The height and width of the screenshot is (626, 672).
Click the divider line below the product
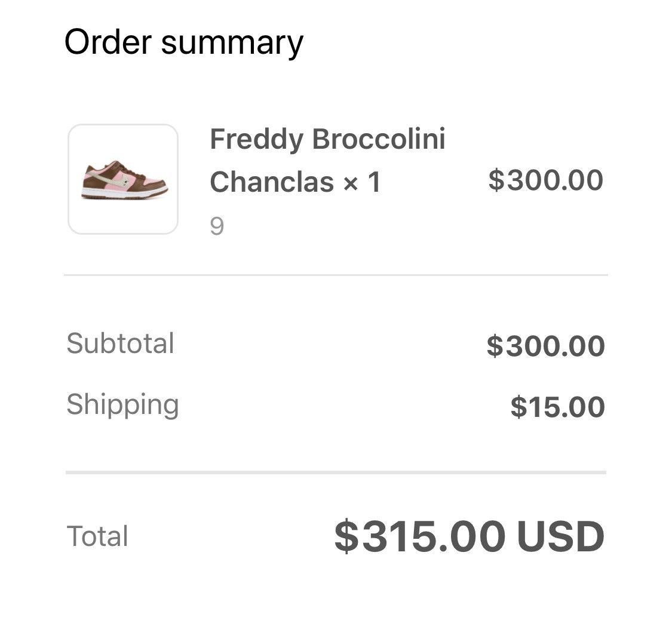[x=336, y=275]
